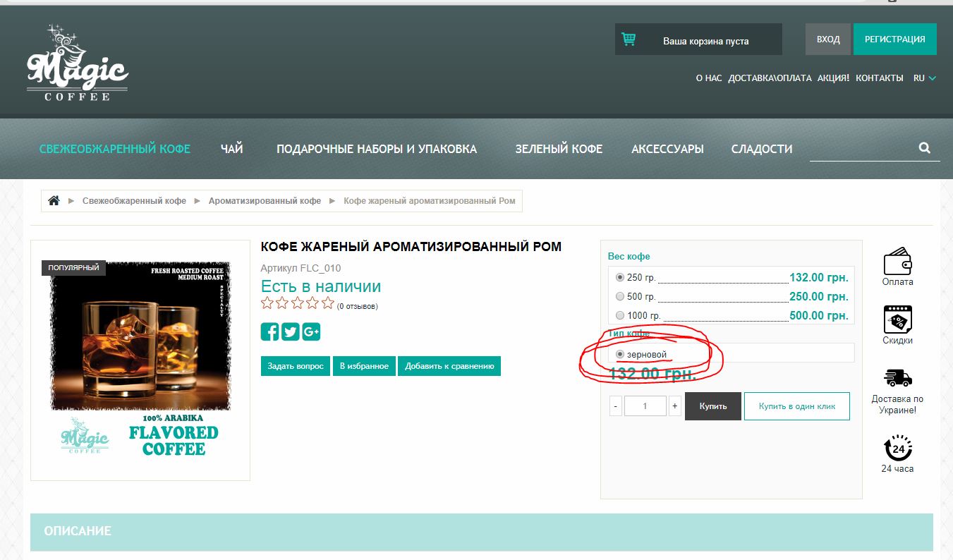953x560 pixels.
Task: Expand the RU language dropdown
Action: tap(925, 78)
